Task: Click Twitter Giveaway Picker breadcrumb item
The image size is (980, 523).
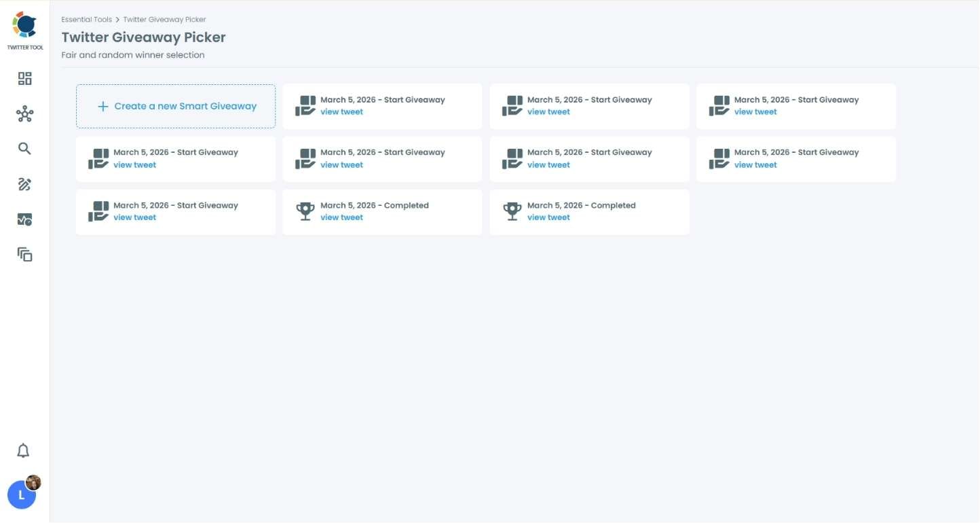Action: click(x=164, y=20)
